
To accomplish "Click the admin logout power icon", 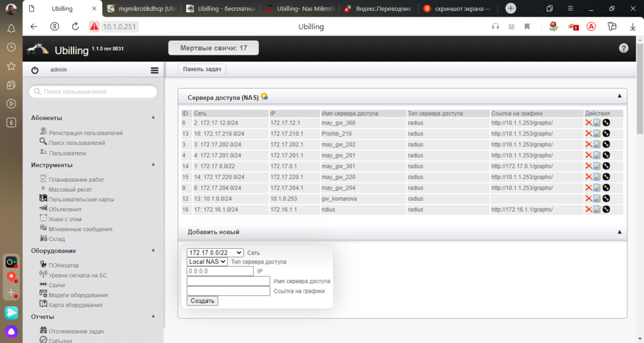I will pos(35,70).
